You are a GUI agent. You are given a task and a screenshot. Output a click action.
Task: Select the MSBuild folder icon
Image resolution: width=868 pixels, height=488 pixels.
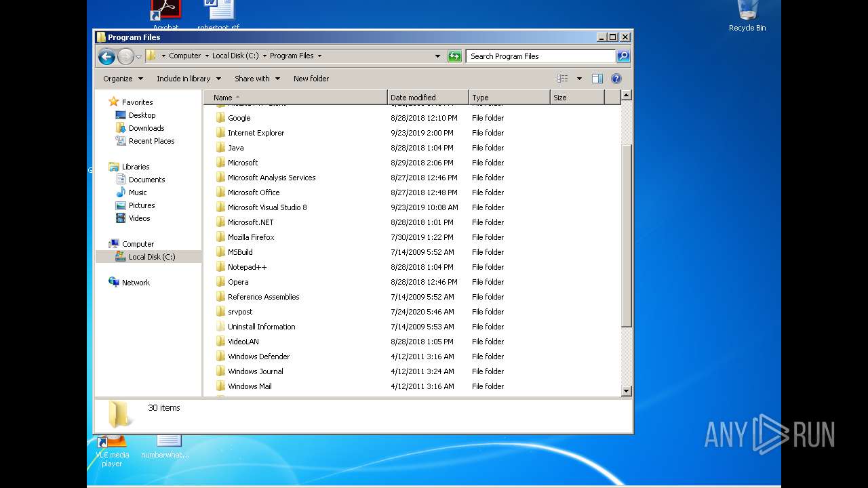click(220, 252)
